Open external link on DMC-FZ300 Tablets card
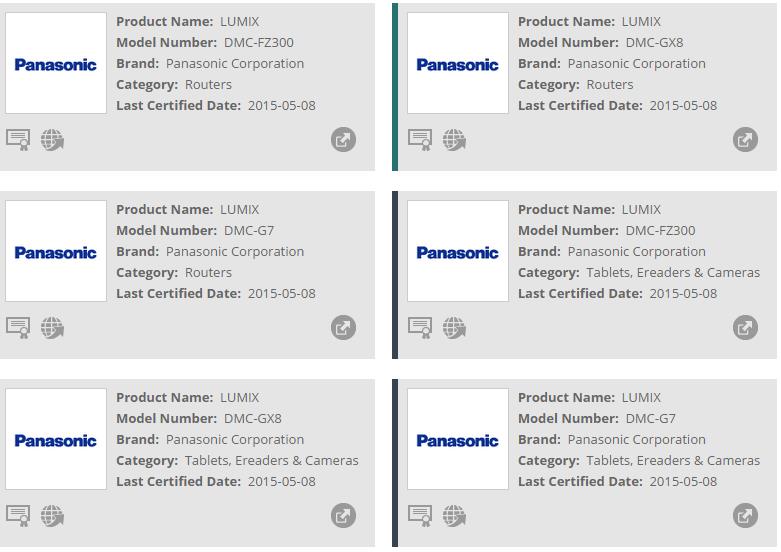The image size is (781, 552). (745, 328)
